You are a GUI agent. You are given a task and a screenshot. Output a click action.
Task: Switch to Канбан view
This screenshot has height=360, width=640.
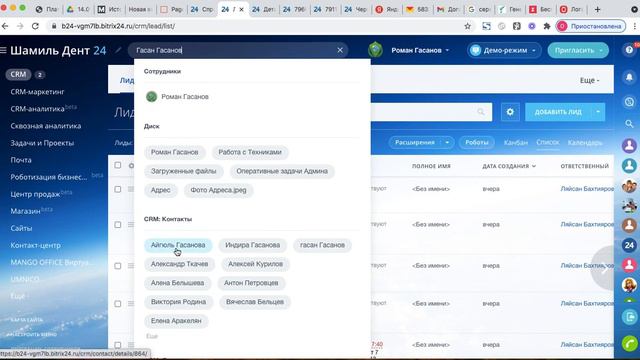pyautogui.click(x=516, y=142)
